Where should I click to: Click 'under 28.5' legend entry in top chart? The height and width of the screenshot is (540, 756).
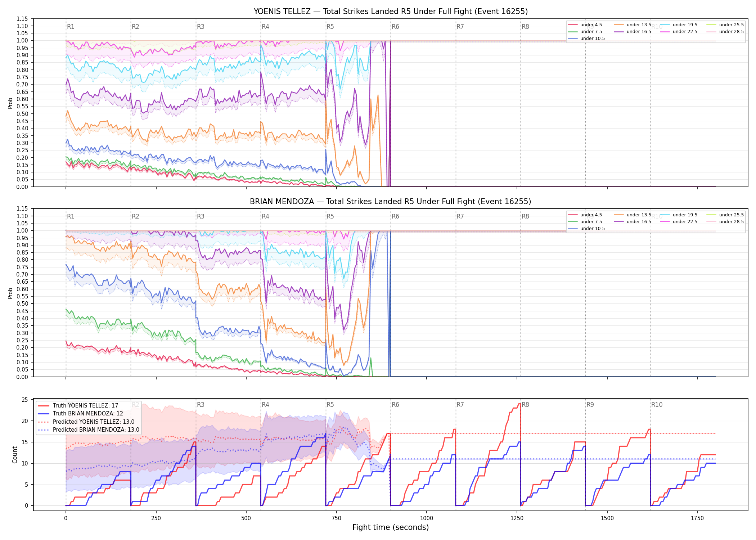tap(725, 32)
